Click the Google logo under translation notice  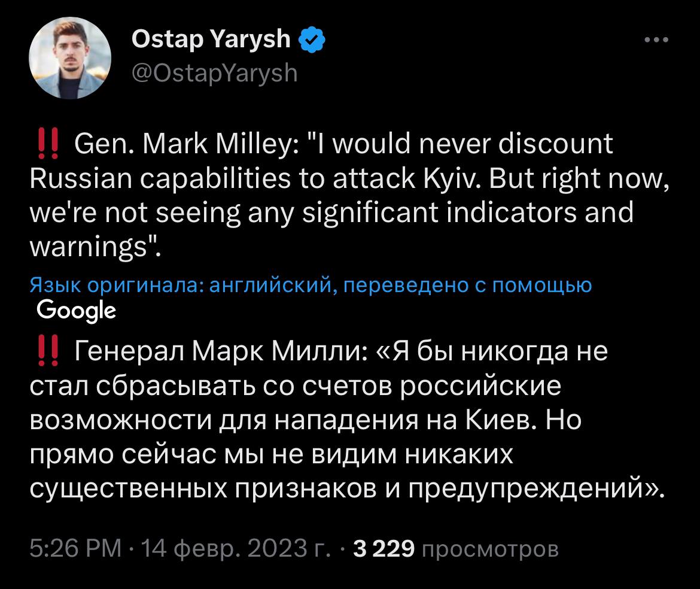75,309
